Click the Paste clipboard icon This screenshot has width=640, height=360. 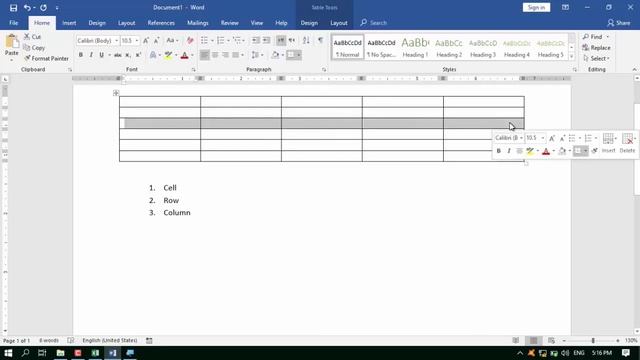pos(11,42)
